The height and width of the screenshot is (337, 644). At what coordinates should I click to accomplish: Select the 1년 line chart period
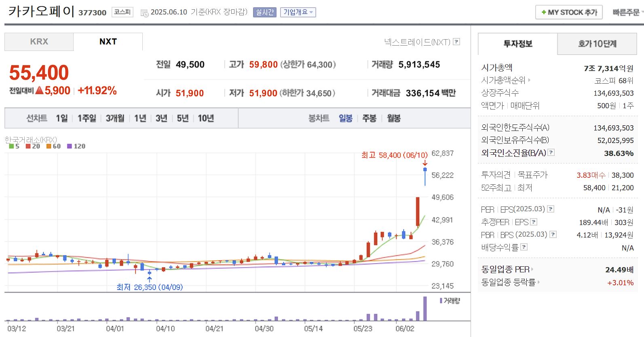[x=140, y=118]
